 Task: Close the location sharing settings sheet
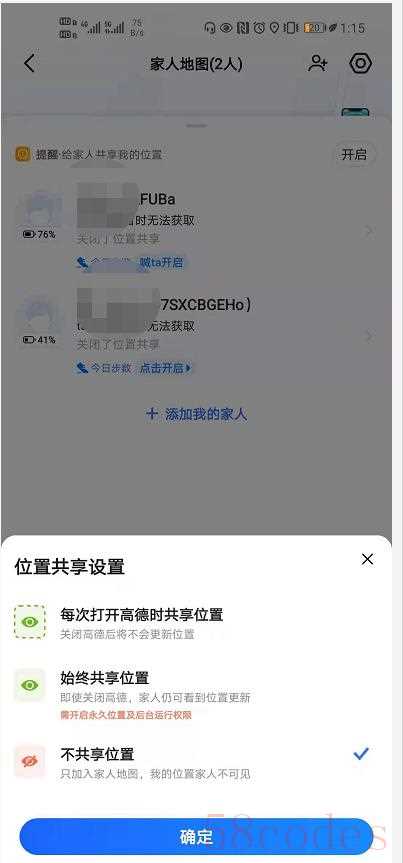[x=367, y=559]
